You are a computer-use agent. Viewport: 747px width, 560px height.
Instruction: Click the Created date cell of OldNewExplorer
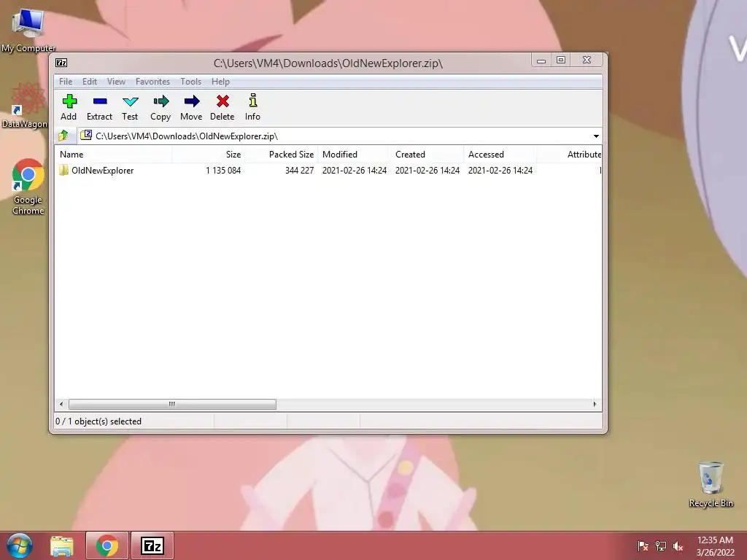pyautogui.click(x=427, y=171)
